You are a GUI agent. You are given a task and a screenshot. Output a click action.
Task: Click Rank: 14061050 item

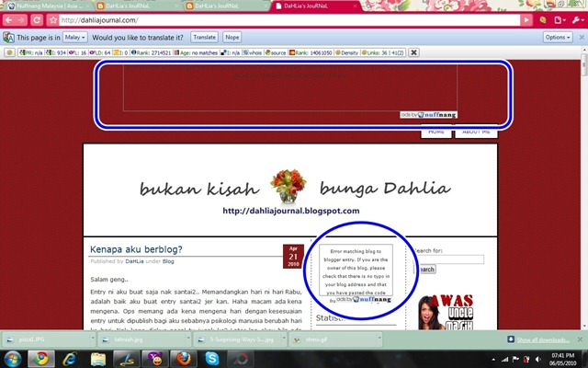click(x=311, y=52)
